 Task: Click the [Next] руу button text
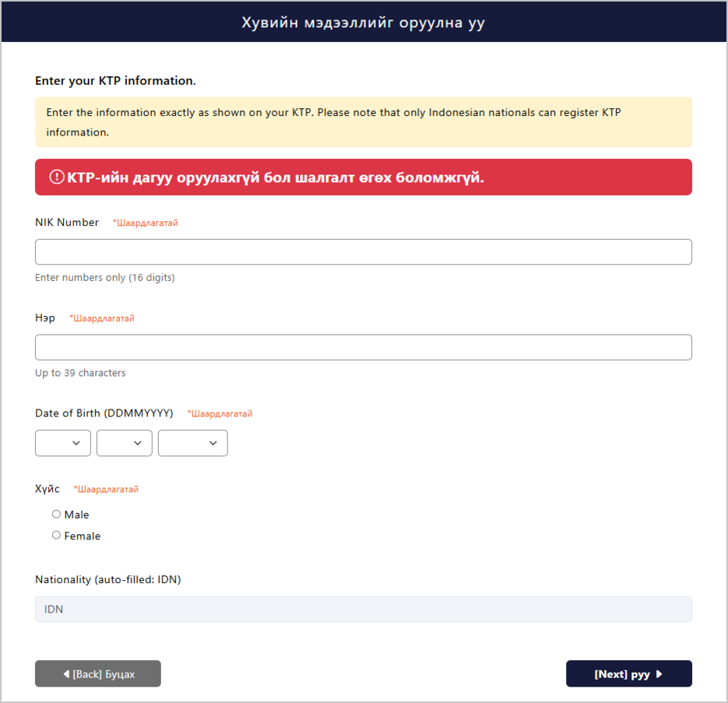click(x=621, y=674)
